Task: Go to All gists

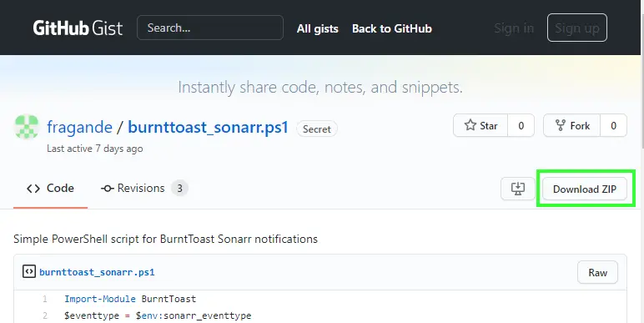Action: click(318, 28)
